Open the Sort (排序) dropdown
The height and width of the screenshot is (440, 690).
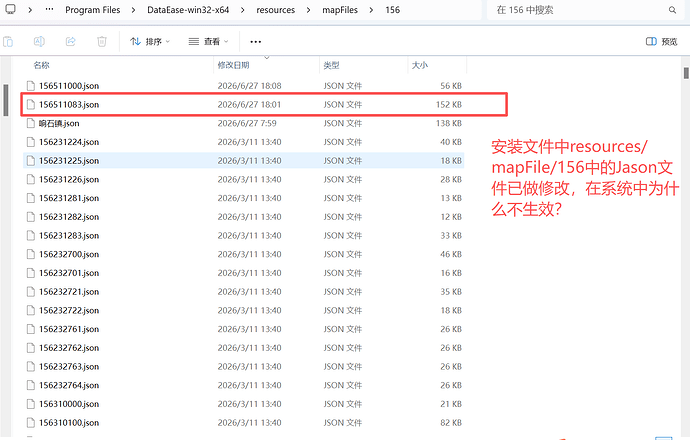pyautogui.click(x=150, y=41)
